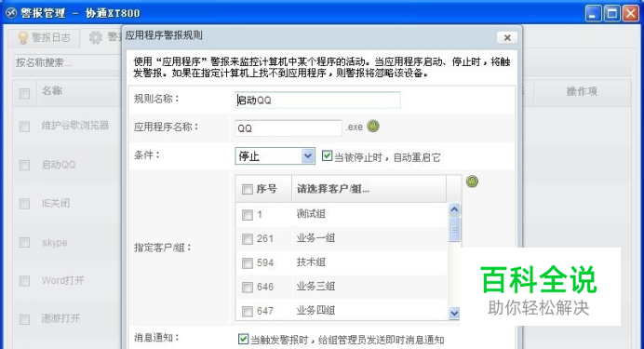Click the 请选择客户/组 column header
This screenshot has width=644, height=349.
(369, 189)
